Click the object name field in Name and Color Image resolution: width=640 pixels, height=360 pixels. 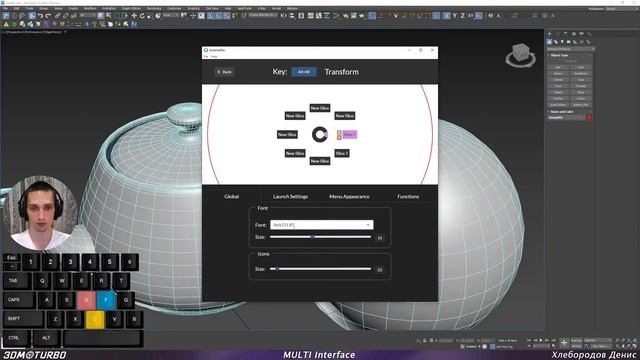coord(567,117)
